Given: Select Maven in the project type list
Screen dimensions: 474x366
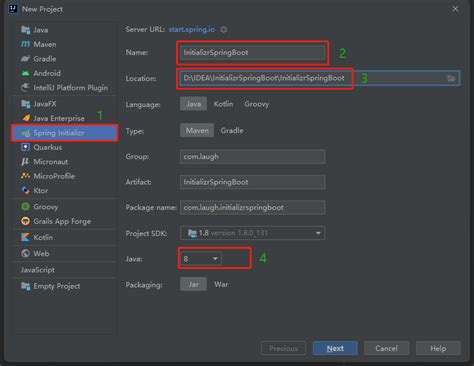Looking at the screenshot, I should pyautogui.click(x=64, y=44).
